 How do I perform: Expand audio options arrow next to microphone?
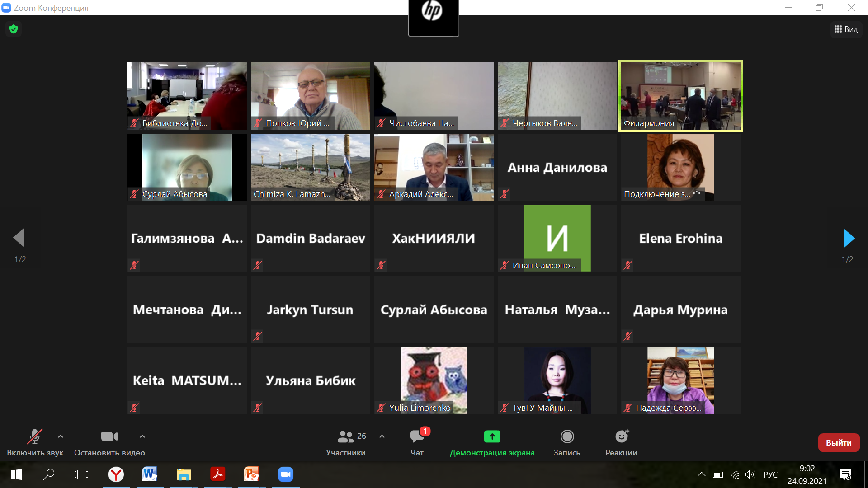point(61,436)
